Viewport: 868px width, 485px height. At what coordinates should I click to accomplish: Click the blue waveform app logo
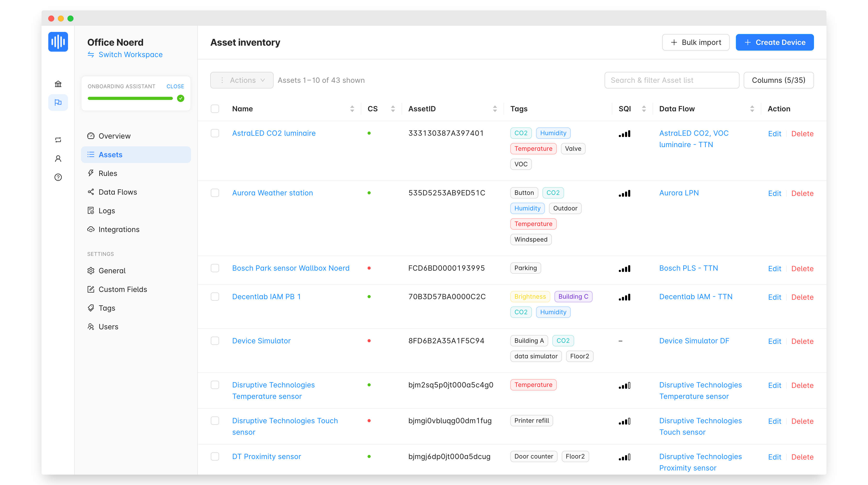click(58, 42)
